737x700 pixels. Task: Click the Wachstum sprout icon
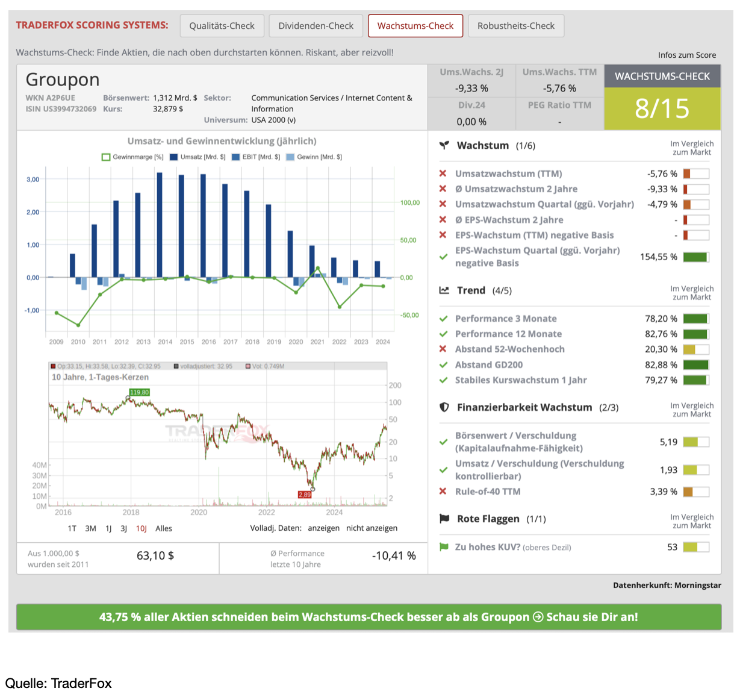[444, 145]
